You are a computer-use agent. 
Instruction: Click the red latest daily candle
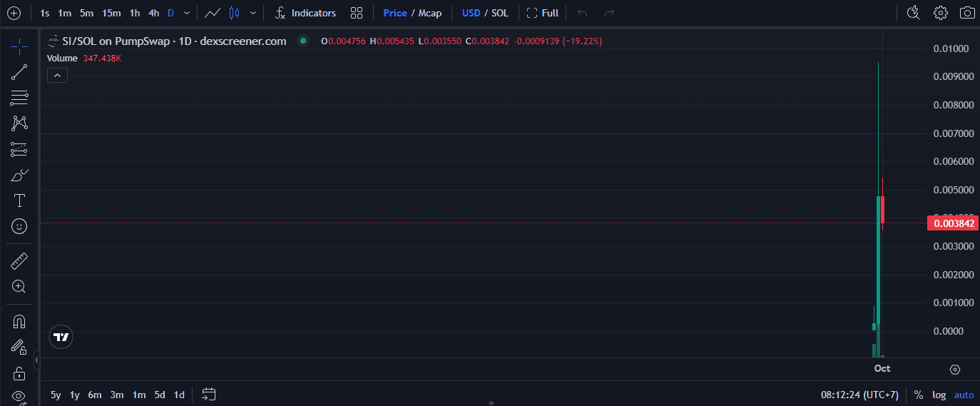(882, 210)
